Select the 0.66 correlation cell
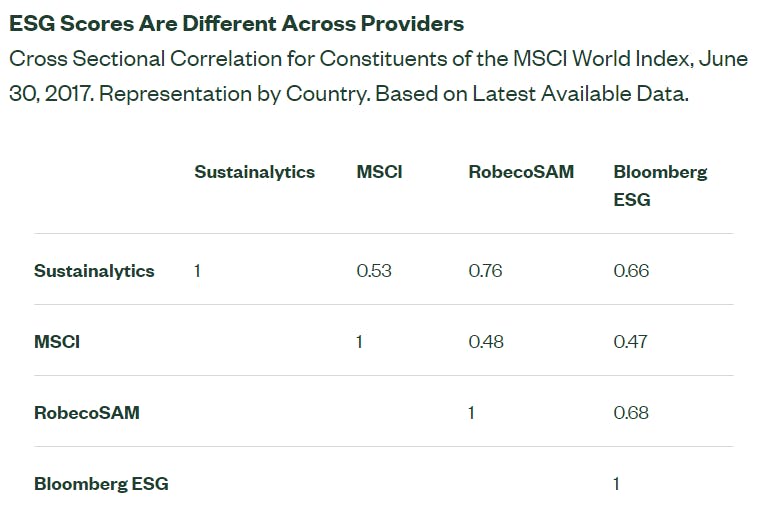 (x=631, y=271)
